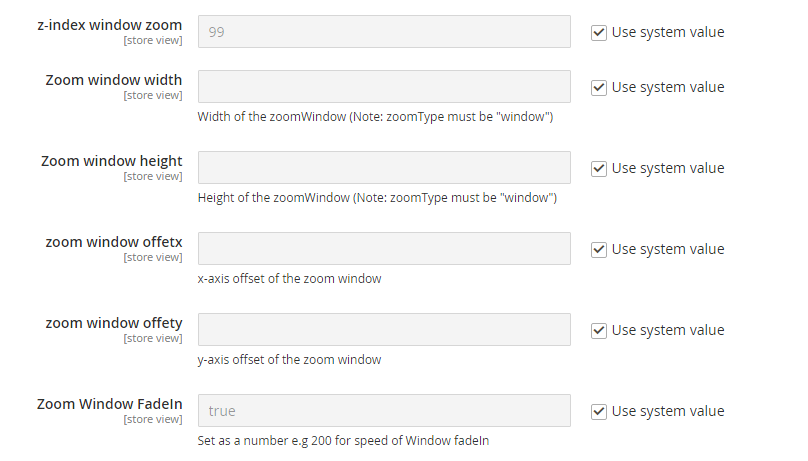Disable Use system value for zoom window offety

click(599, 330)
